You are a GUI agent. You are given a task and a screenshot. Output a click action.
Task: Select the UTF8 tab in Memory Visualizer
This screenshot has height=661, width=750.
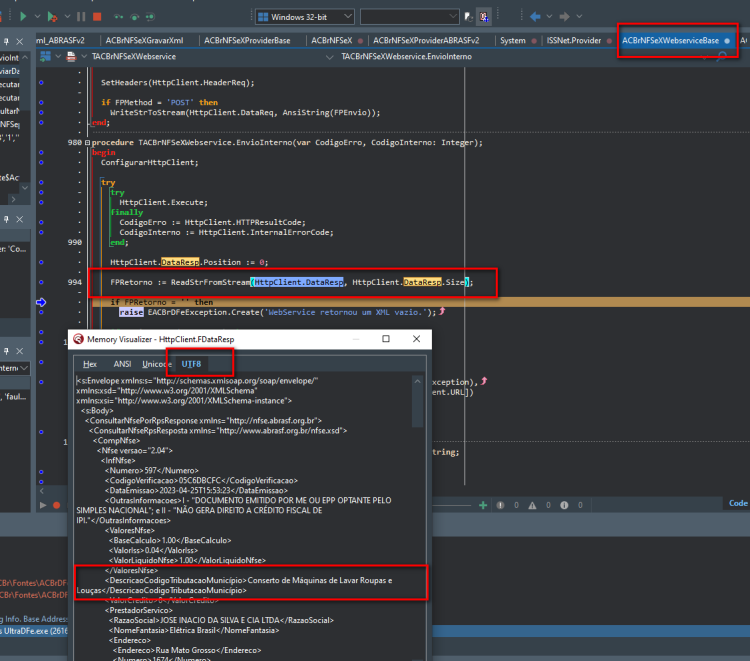191,364
